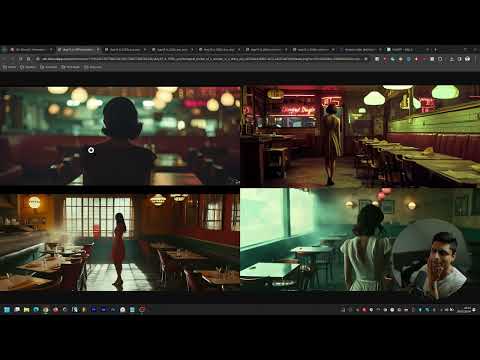Open the Windows Start menu
Viewport: 480px width, 360px height.
pyautogui.click(x=7, y=310)
